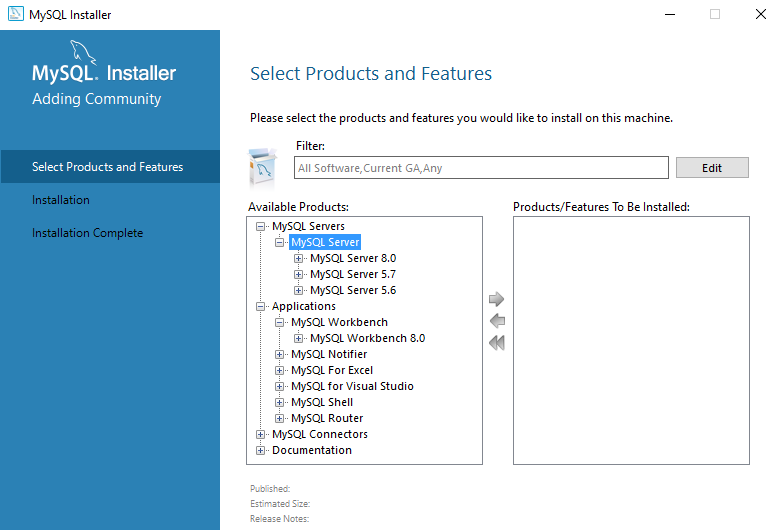Select the MySQL Servers tree label
The image size is (784, 530).
point(308,226)
